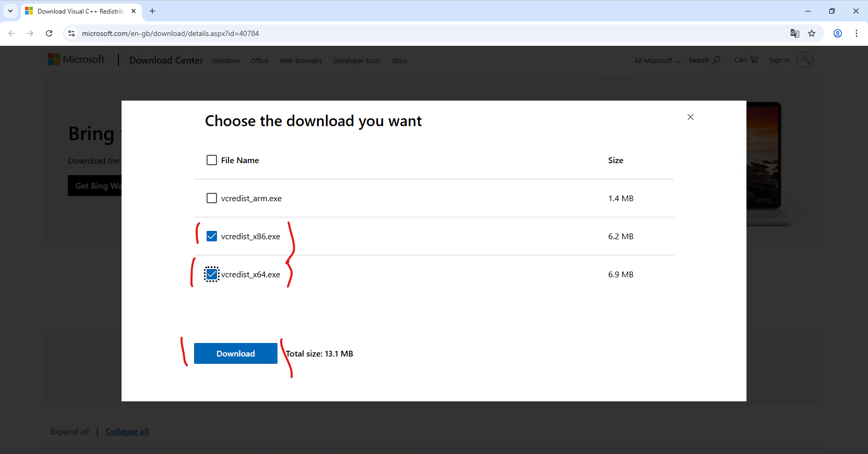Screen dimensions: 868x454
Task: Close the download chooser dialog with X
Action: [x=690, y=117]
